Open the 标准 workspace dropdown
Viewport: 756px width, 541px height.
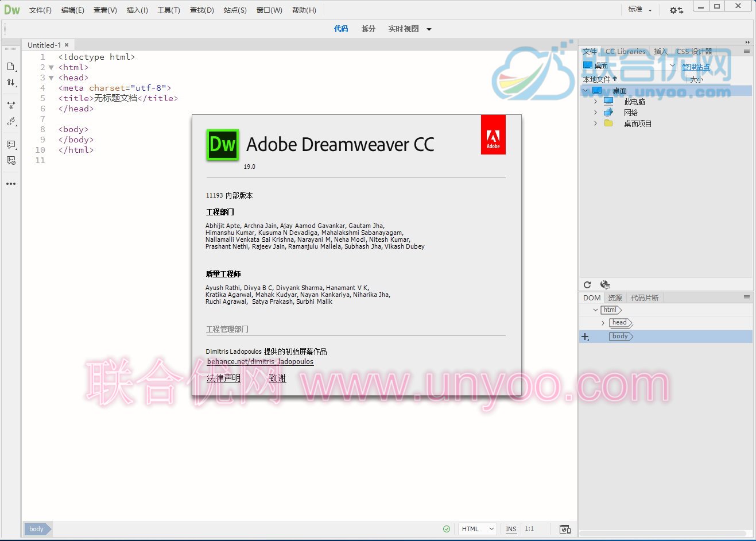640,10
